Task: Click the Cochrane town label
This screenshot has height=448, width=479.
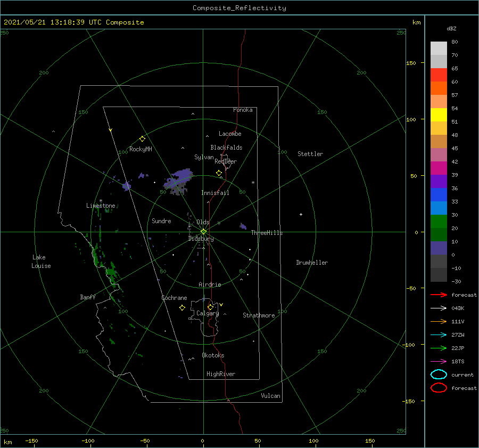Action: [174, 298]
